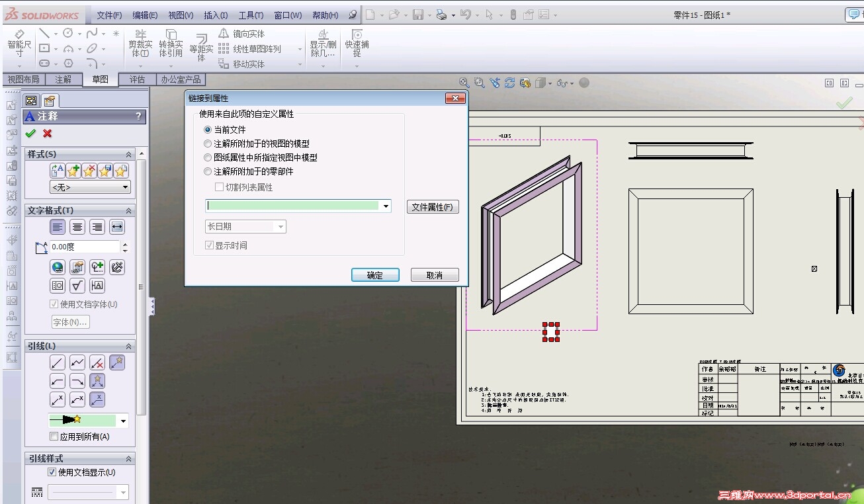Accept note with green checkmark
Viewport: 864px width, 504px height.
pyautogui.click(x=30, y=134)
